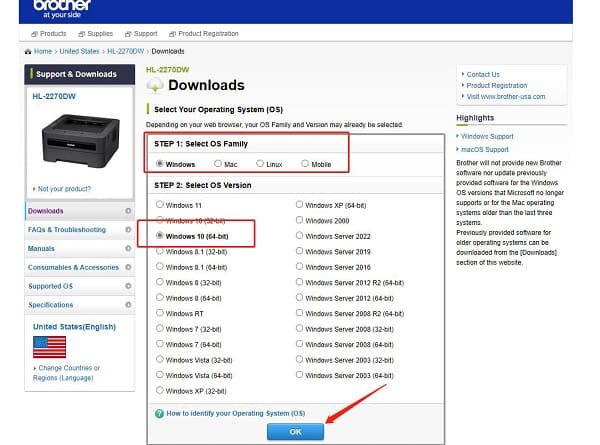Open the Products menu
The width and height of the screenshot is (600, 445).
point(49,34)
